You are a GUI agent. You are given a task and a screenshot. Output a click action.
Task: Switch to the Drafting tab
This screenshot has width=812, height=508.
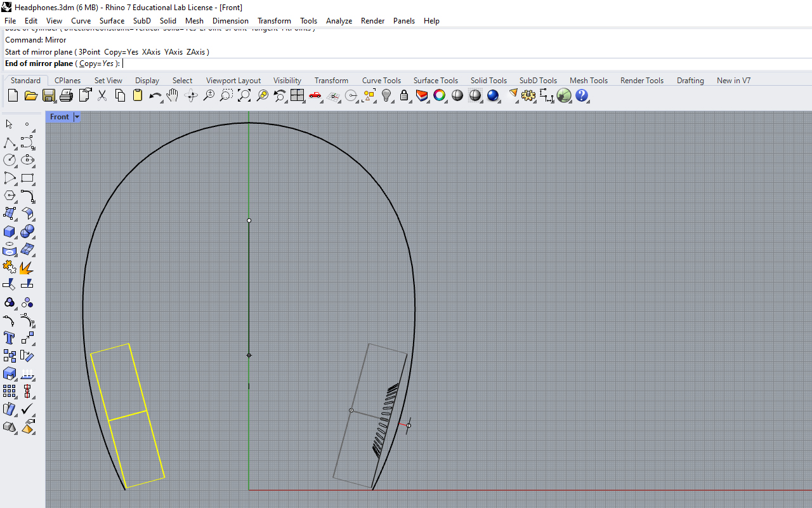[x=690, y=81]
